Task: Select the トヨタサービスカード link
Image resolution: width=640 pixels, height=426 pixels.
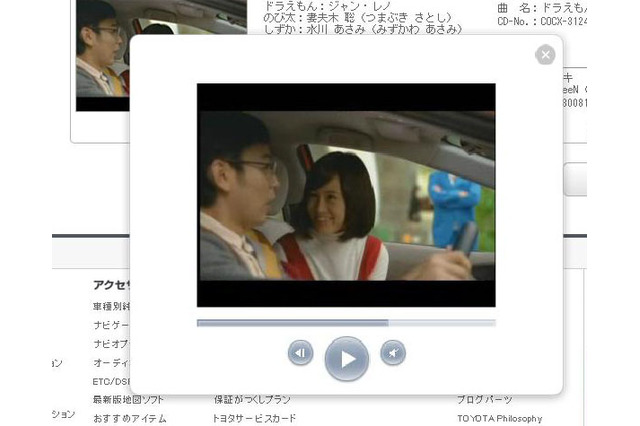Action: [x=253, y=418]
